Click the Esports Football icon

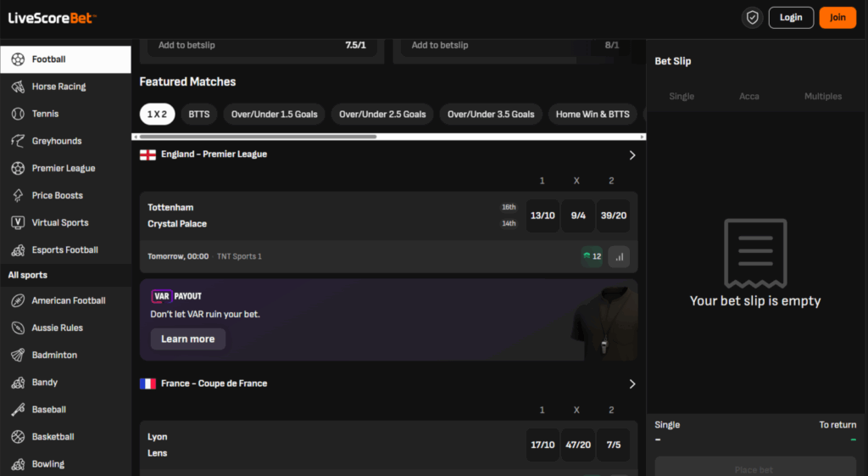(x=18, y=250)
